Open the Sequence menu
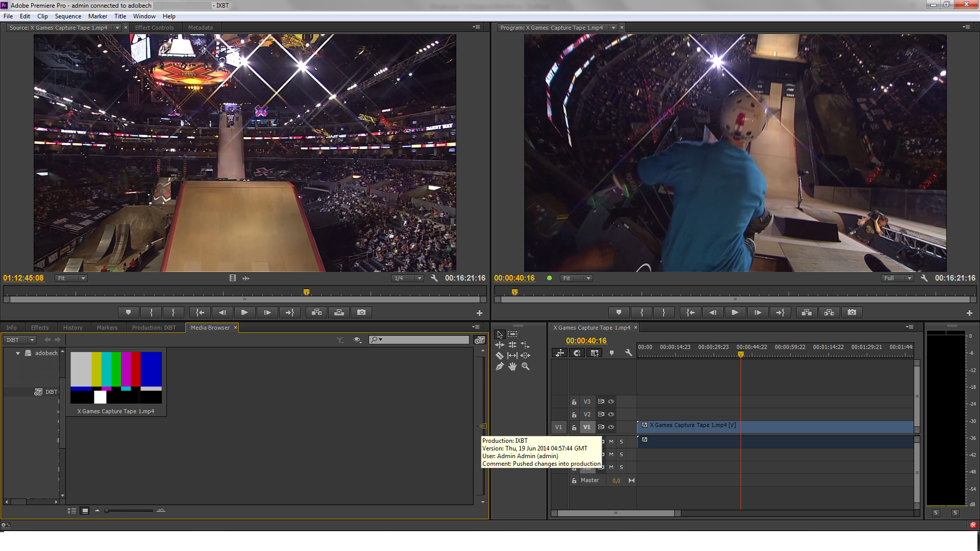The image size is (980, 551). (68, 16)
